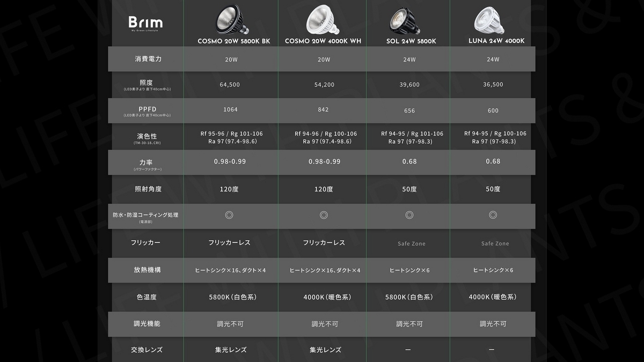This screenshot has height=362, width=644.
Task: Click the waterproof double-circle mark for COSMO WH
Action: pyautogui.click(x=324, y=215)
